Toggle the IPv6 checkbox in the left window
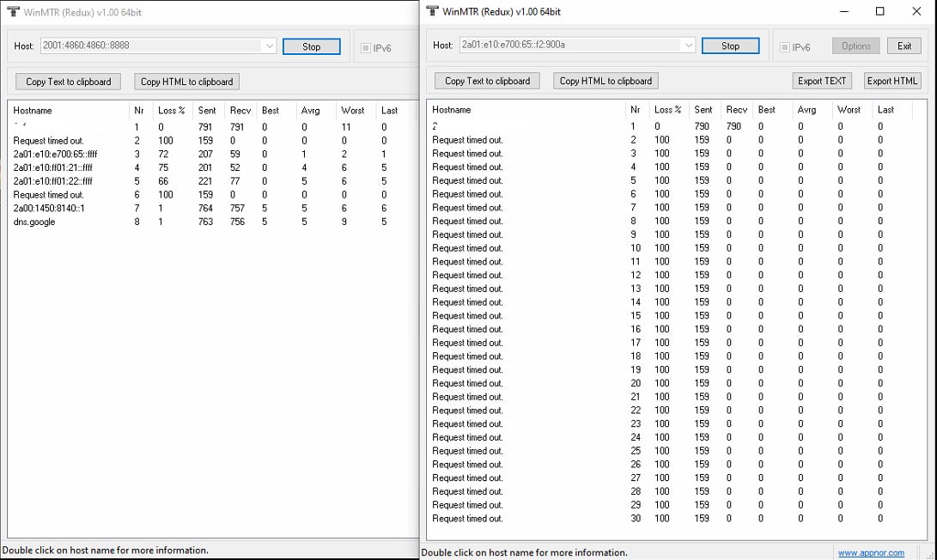This screenshot has width=937, height=560. point(366,48)
